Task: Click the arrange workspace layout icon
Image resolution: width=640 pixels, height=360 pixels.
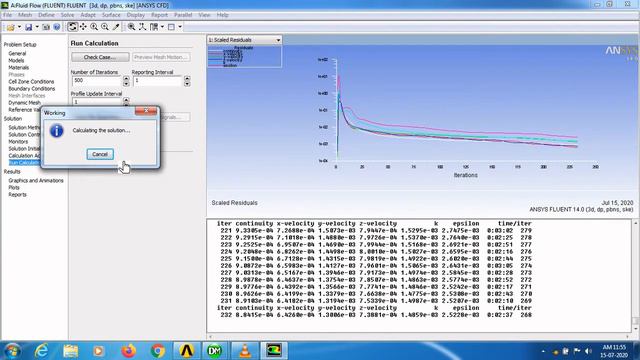Action: [154, 27]
